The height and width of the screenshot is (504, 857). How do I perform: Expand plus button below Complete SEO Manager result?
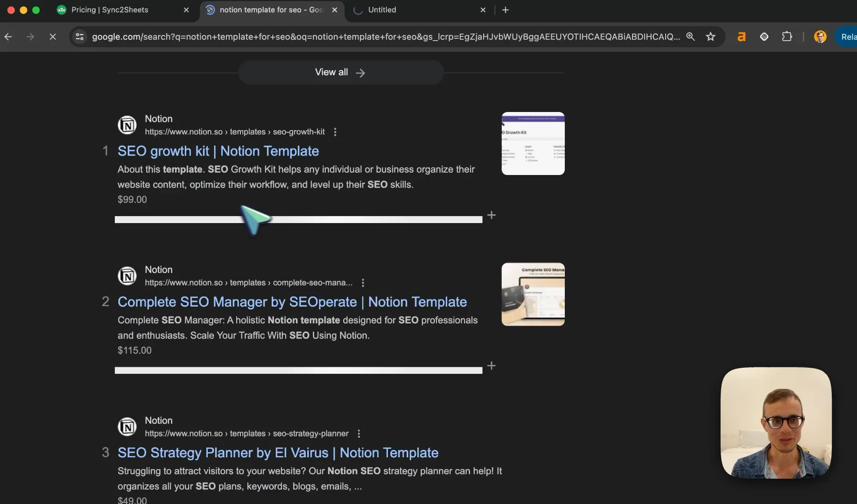[492, 366]
